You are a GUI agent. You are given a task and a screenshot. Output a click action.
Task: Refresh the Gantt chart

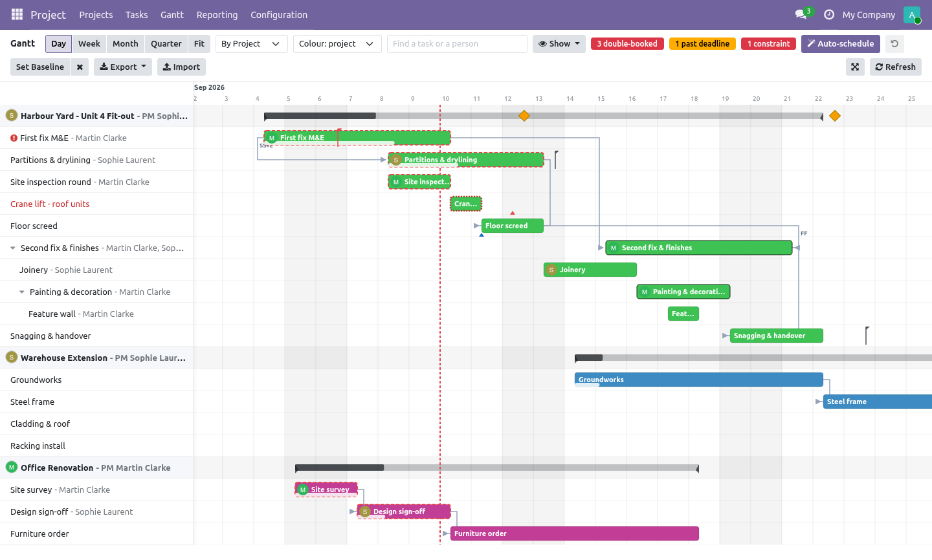tap(896, 67)
